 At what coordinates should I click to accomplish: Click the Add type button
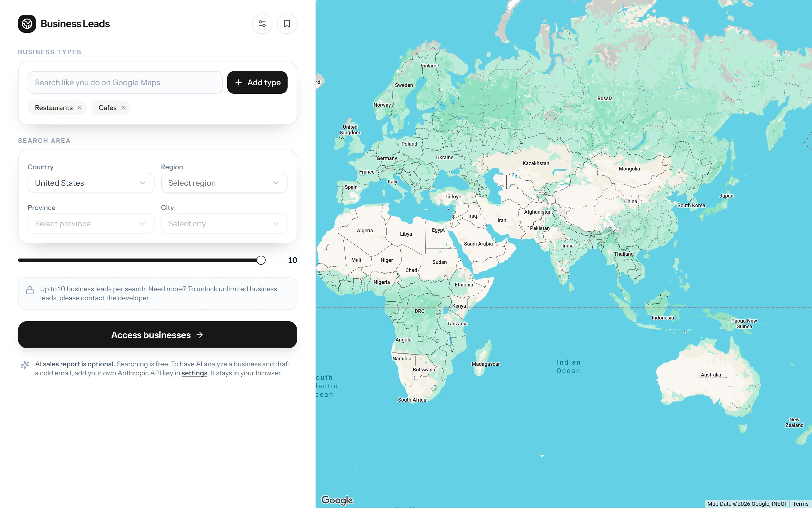coord(257,82)
